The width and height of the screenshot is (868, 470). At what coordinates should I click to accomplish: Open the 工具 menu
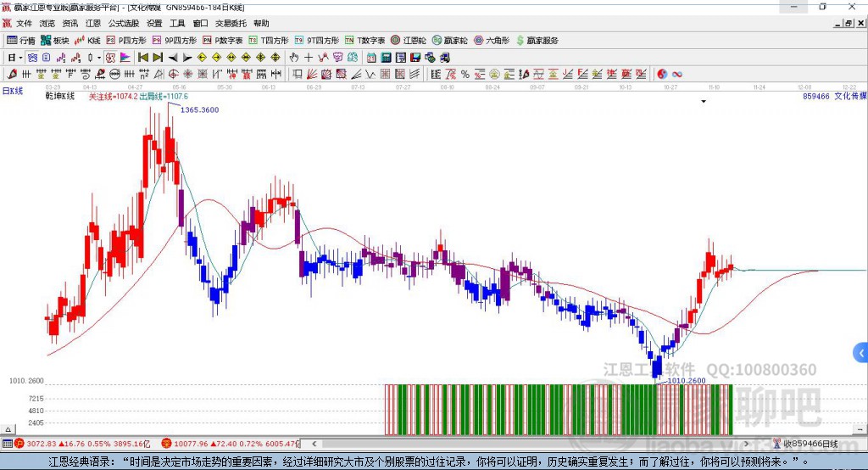pyautogui.click(x=177, y=23)
